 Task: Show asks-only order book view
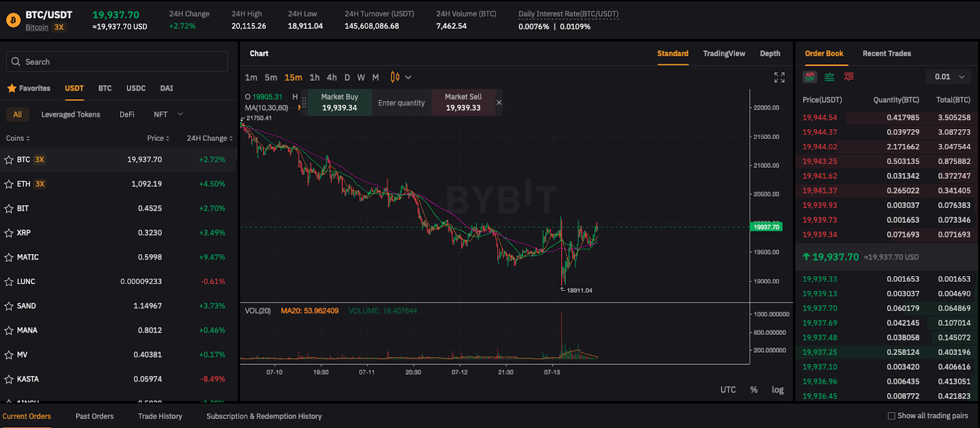pos(849,77)
